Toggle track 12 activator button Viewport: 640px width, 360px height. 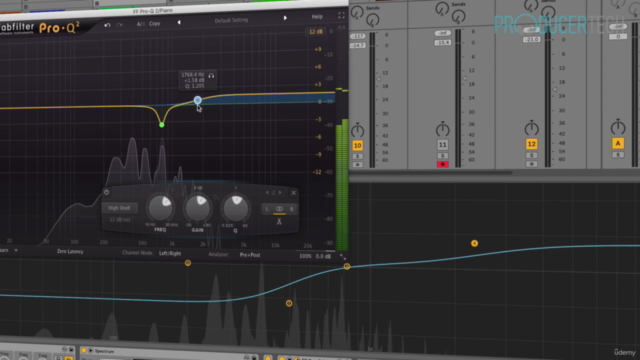pyautogui.click(x=531, y=144)
